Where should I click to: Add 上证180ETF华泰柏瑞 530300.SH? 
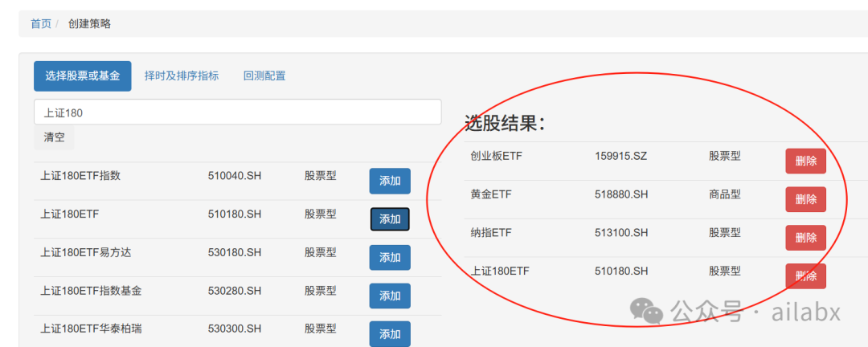(390, 333)
